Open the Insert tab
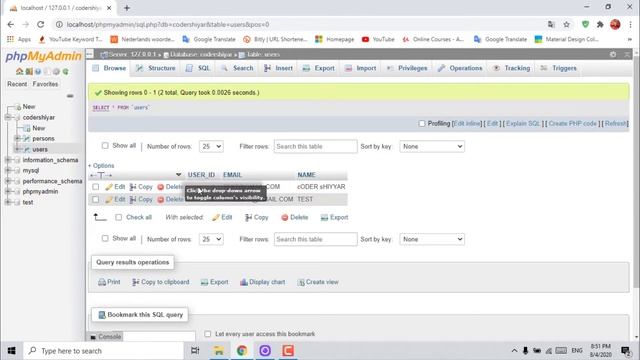Viewport: 640px width, 360px height. (278, 68)
